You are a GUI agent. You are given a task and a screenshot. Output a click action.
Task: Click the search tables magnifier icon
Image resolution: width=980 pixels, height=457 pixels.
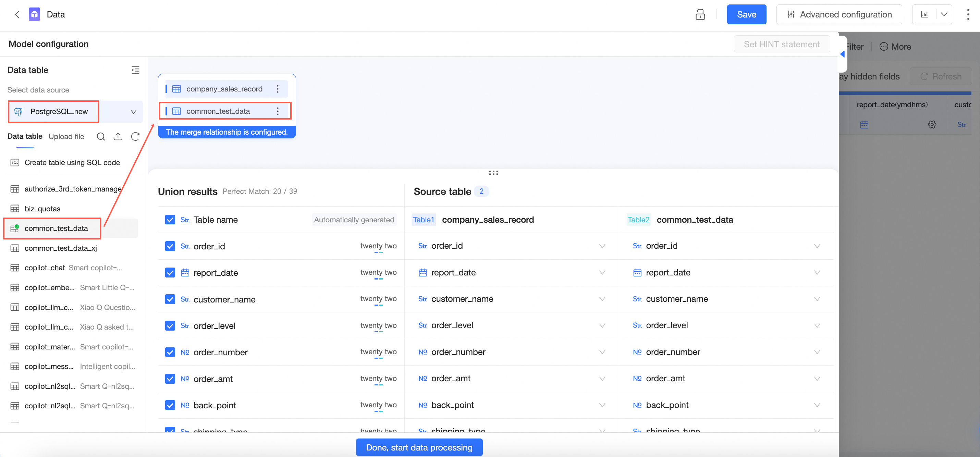tap(101, 136)
